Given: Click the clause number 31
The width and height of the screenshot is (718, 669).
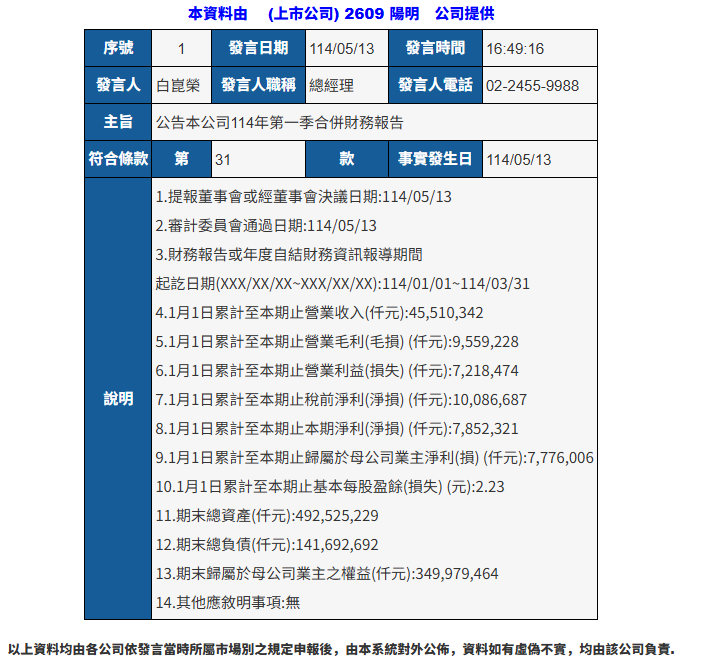Looking at the screenshot, I should (x=223, y=160).
